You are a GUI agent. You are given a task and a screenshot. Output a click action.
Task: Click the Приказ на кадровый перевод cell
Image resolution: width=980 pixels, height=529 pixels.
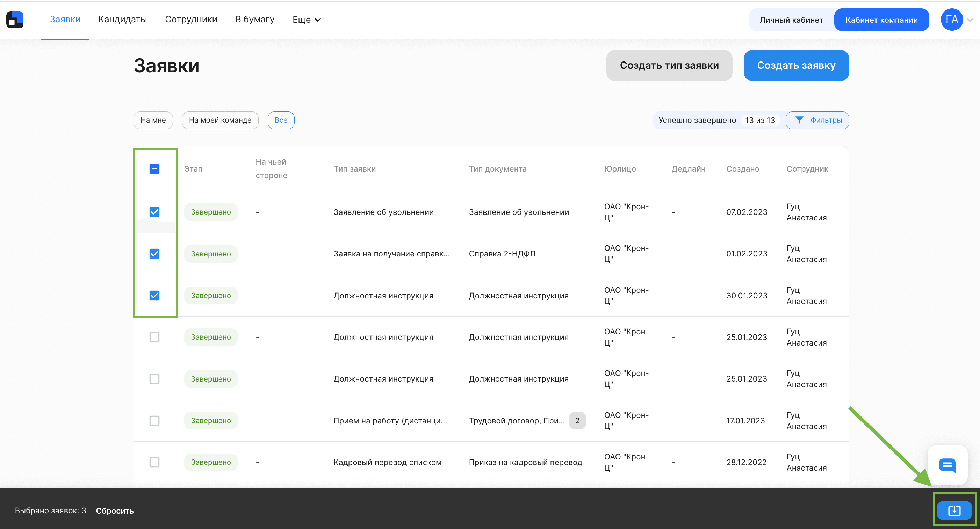pyautogui.click(x=525, y=463)
